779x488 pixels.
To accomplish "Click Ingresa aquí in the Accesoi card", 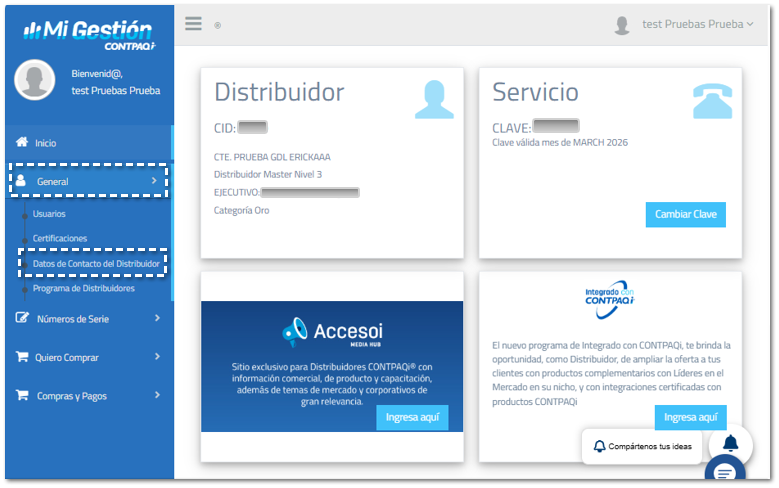I will click(412, 417).
